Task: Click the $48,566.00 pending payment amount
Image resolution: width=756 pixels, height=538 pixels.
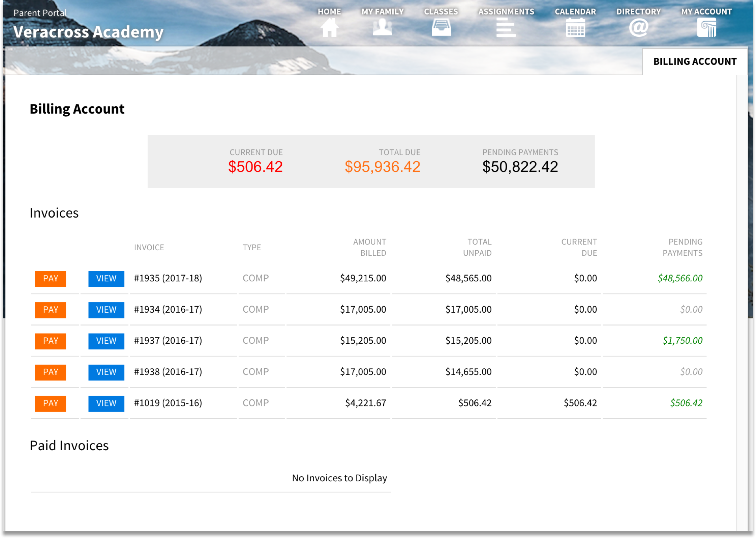Action: click(x=680, y=278)
